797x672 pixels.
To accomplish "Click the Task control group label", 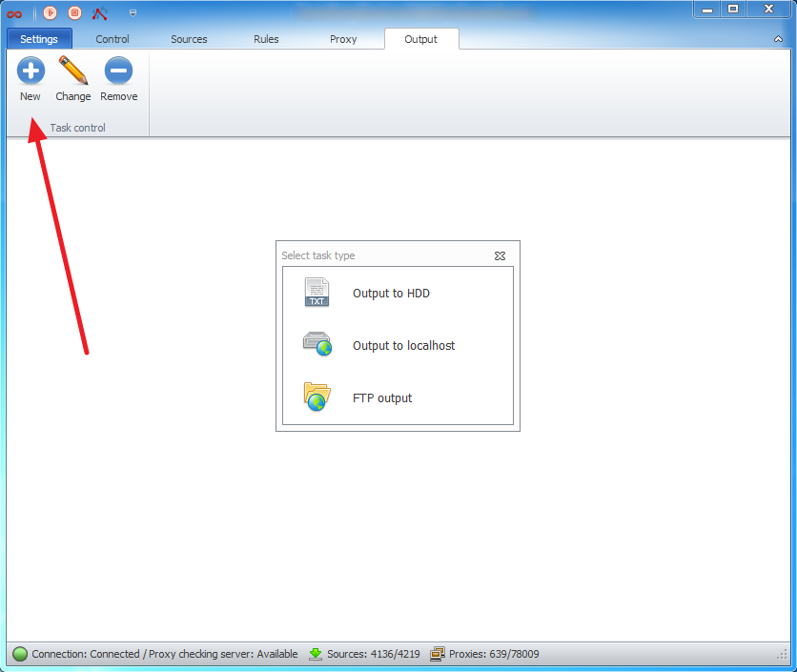I will click(x=78, y=128).
